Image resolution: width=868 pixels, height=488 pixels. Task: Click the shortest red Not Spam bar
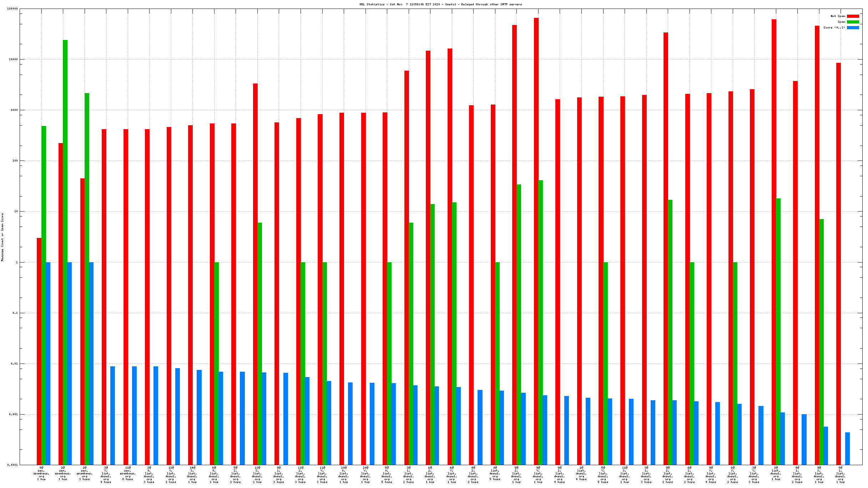click(x=39, y=351)
